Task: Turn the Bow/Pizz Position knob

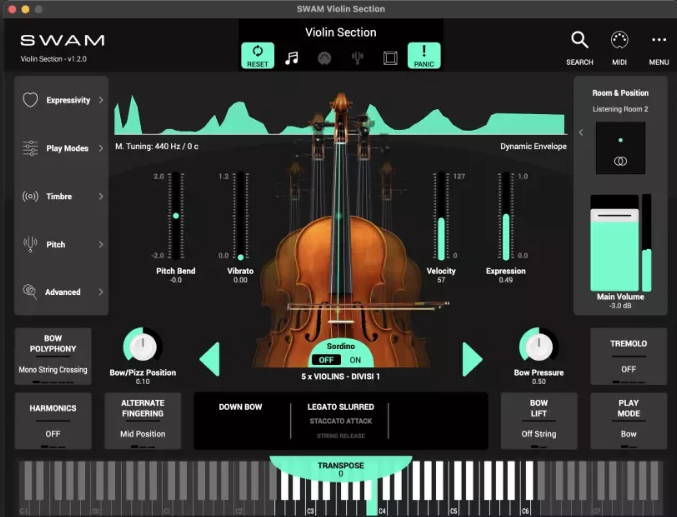Action: (x=143, y=346)
